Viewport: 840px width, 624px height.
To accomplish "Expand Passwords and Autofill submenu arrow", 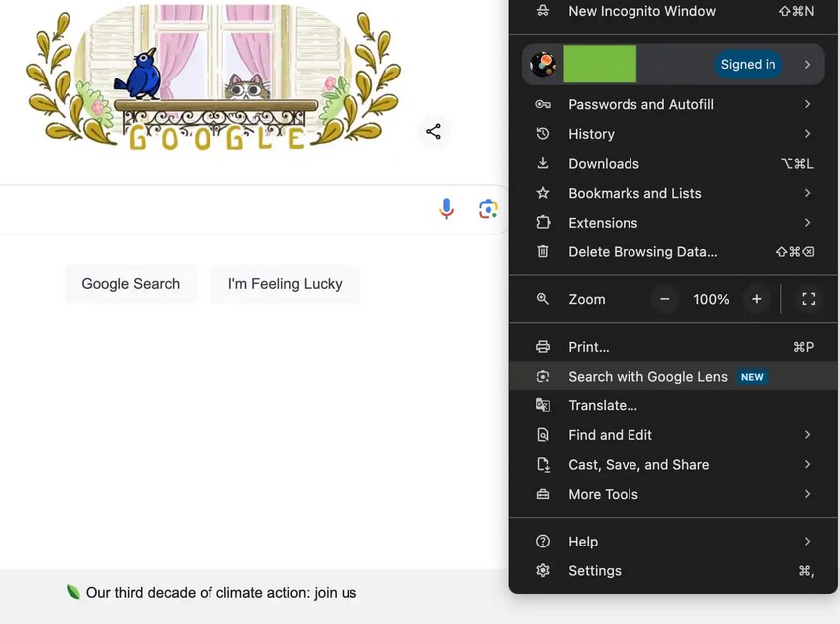I will [x=807, y=104].
